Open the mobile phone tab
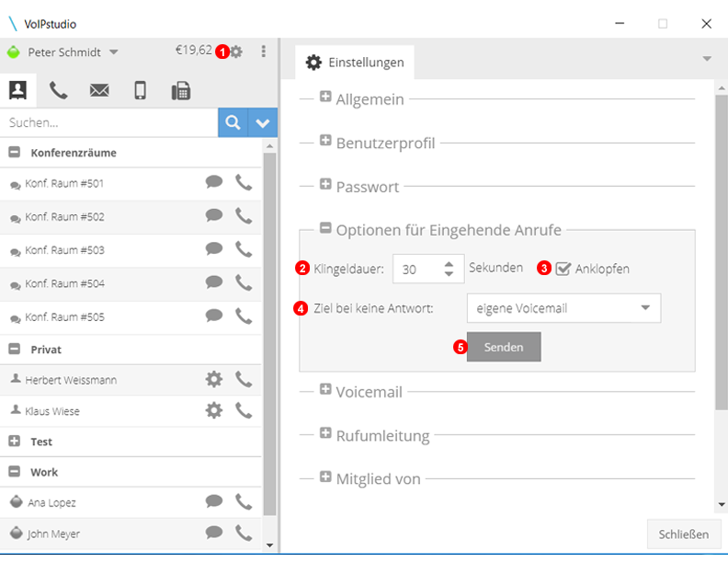The width and height of the screenshot is (728, 563). pos(141,90)
